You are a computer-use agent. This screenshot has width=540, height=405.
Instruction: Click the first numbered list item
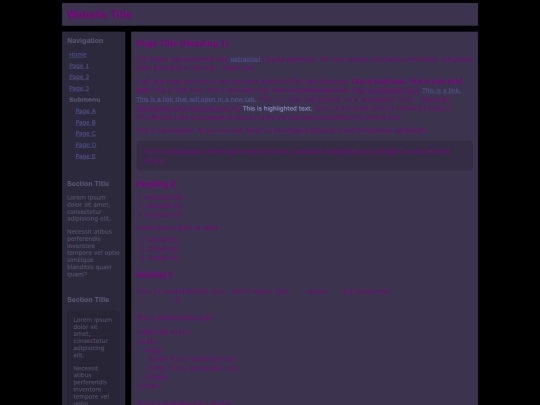coord(163,240)
